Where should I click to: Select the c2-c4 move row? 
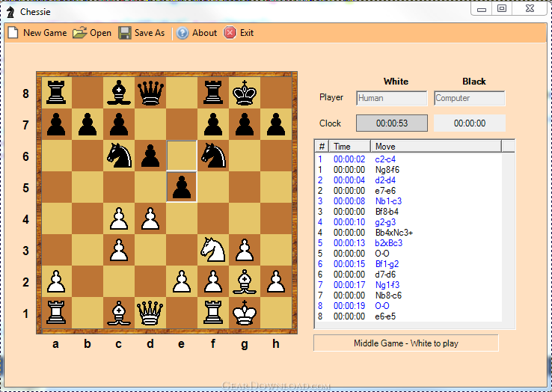click(x=408, y=159)
